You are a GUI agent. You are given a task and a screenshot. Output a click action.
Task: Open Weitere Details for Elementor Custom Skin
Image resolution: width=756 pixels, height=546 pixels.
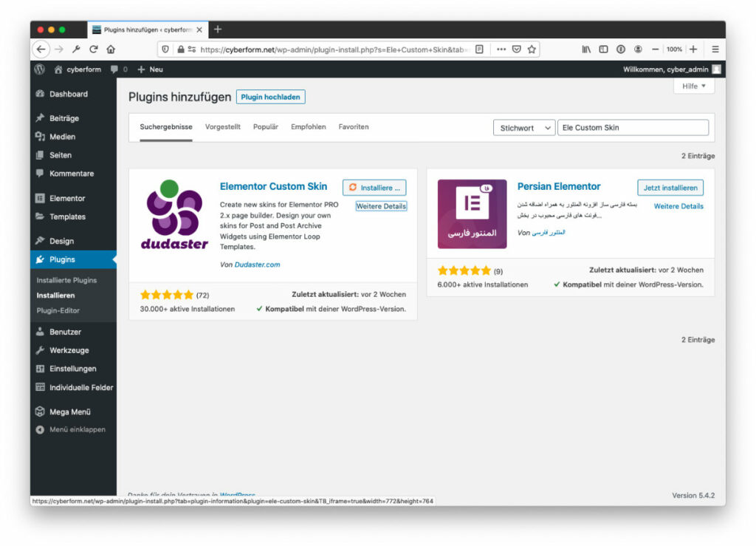point(381,206)
